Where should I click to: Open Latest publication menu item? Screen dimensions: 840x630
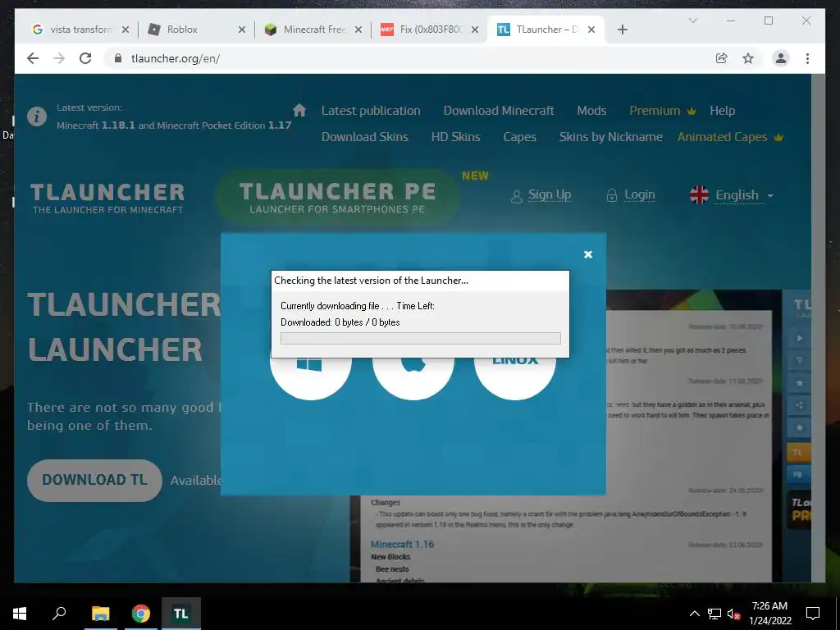371,111
